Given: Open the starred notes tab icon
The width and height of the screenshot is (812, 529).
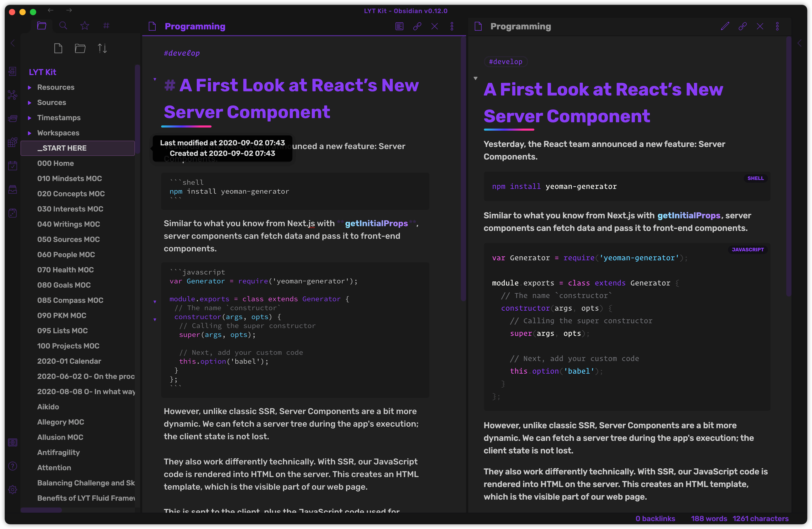Looking at the screenshot, I should click(85, 25).
